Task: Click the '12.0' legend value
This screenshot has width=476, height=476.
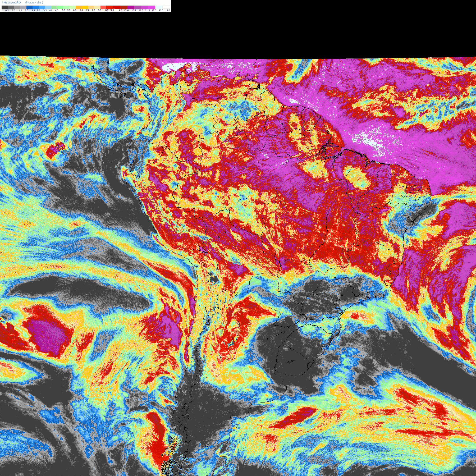Action: pyautogui.click(x=154, y=10)
